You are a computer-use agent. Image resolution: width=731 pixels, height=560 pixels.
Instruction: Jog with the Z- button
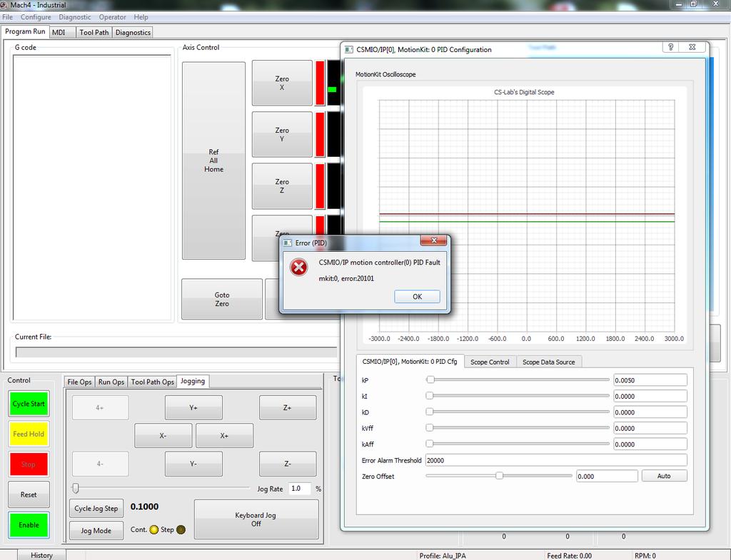(x=288, y=464)
